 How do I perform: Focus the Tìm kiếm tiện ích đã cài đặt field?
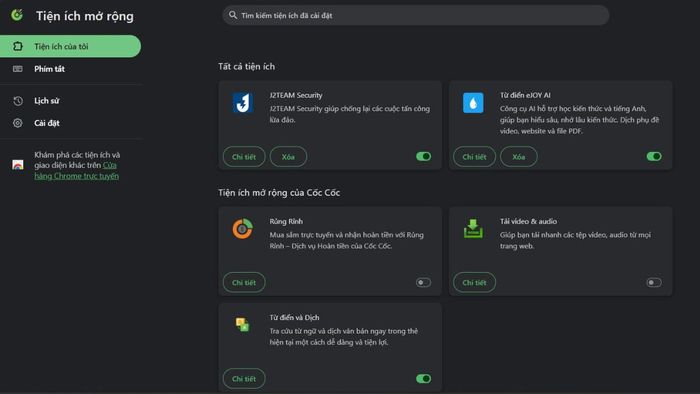(x=416, y=15)
